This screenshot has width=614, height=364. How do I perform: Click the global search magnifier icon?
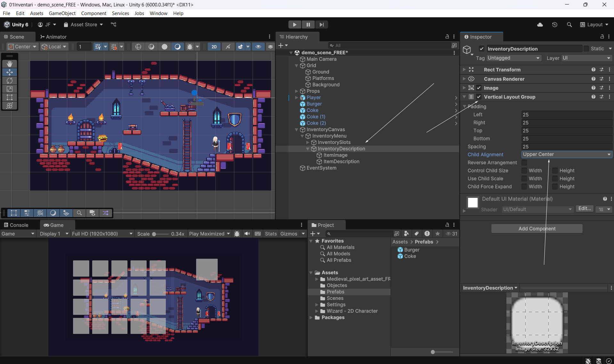(569, 25)
